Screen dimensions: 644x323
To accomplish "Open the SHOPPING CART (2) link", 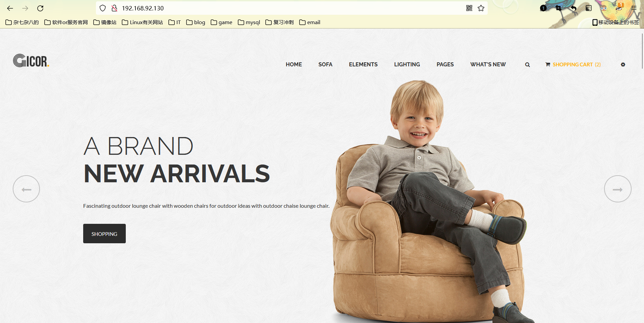I will click(x=573, y=64).
